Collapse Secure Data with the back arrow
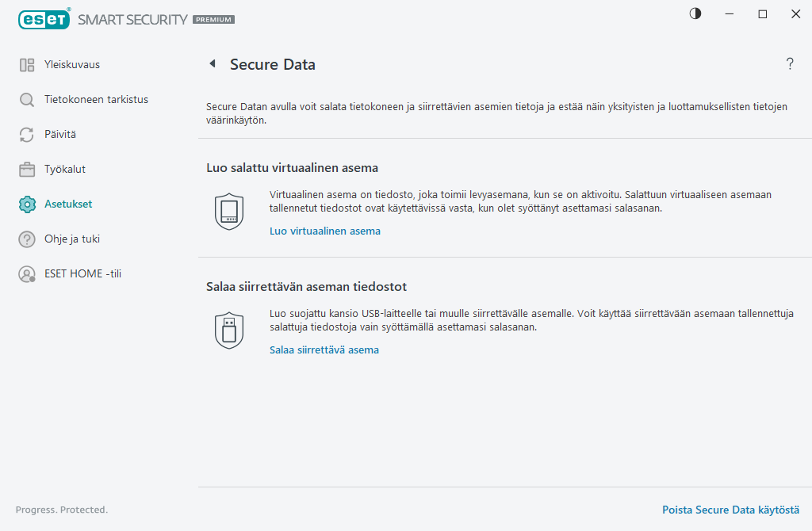 (x=212, y=64)
